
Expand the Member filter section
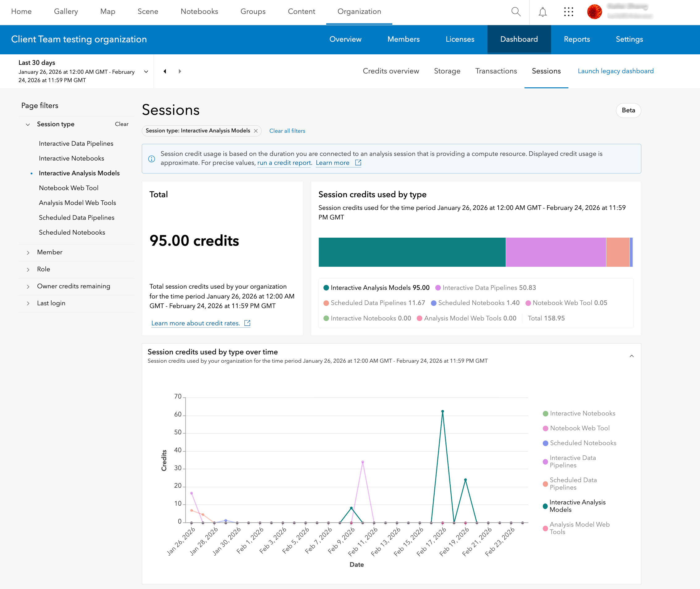pyautogui.click(x=49, y=252)
